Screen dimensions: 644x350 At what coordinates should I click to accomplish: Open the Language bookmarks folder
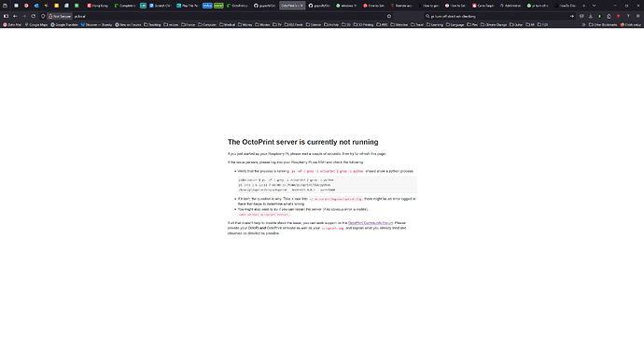[455, 24]
